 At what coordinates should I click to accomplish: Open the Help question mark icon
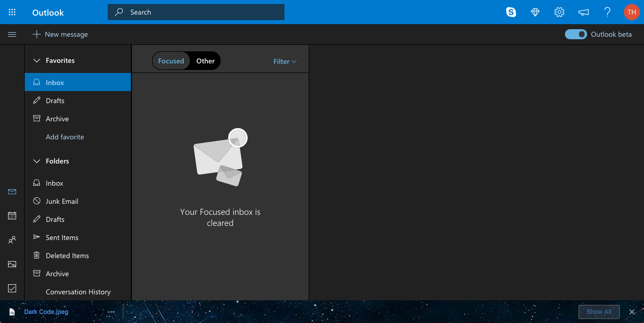tap(608, 12)
